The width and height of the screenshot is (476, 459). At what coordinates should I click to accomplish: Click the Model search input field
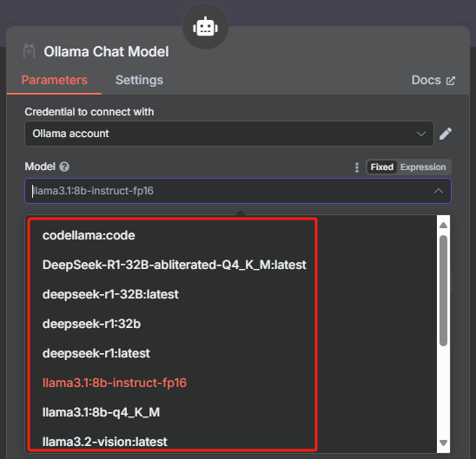(x=238, y=191)
